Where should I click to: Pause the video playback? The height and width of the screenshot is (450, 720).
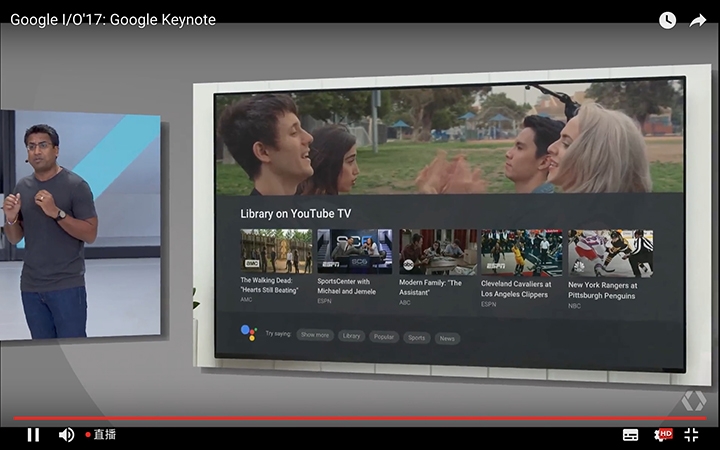pyautogui.click(x=33, y=434)
